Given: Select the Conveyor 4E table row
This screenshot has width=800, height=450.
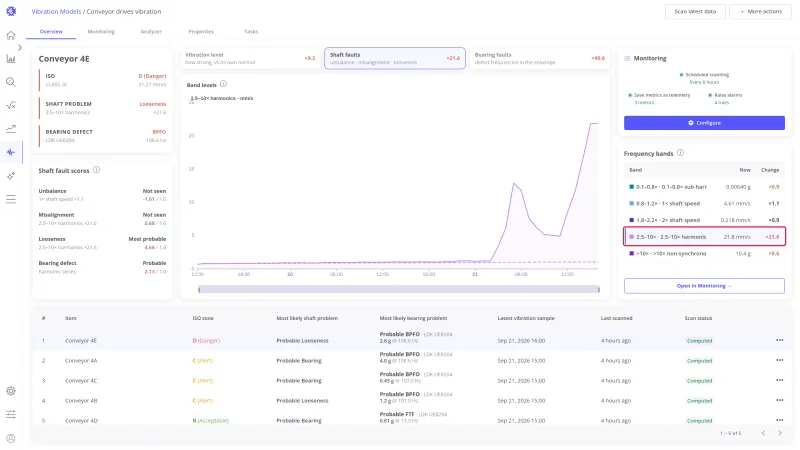Looking at the screenshot, I should [x=412, y=340].
